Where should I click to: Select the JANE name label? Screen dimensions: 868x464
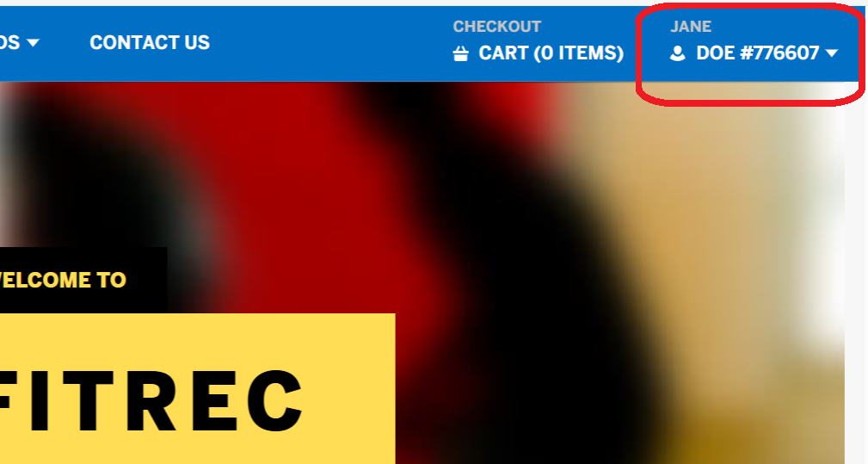691,27
